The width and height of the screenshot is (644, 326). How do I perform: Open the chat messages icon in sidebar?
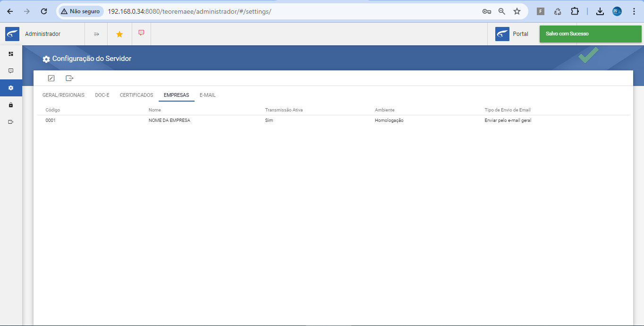click(x=11, y=71)
